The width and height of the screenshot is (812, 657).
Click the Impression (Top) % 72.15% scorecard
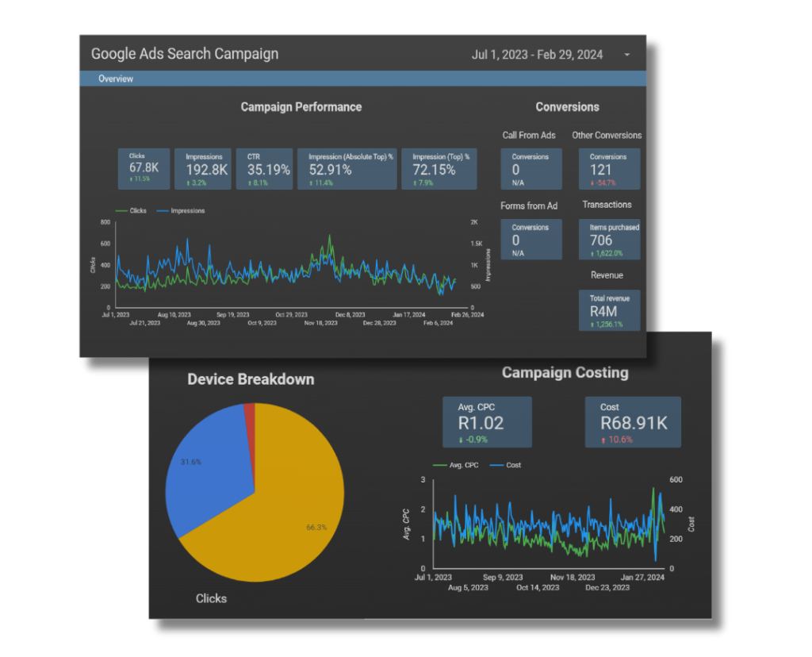pos(439,168)
